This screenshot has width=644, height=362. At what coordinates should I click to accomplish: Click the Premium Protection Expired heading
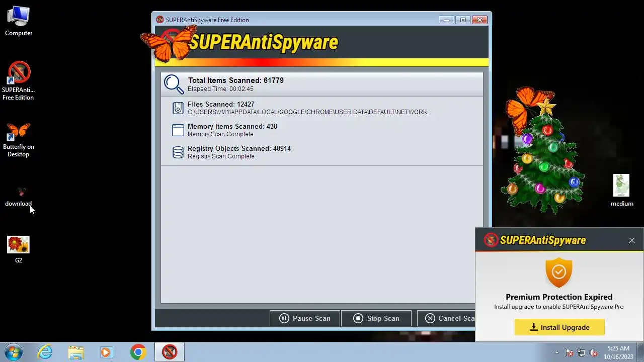point(559,297)
